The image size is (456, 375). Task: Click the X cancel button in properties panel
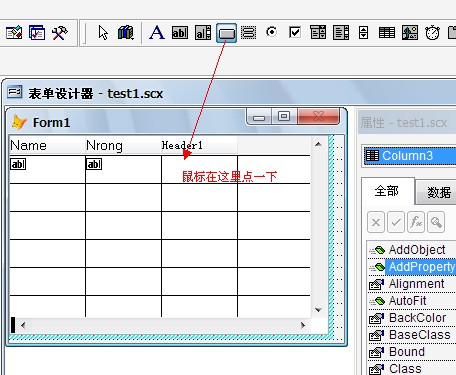pos(376,222)
